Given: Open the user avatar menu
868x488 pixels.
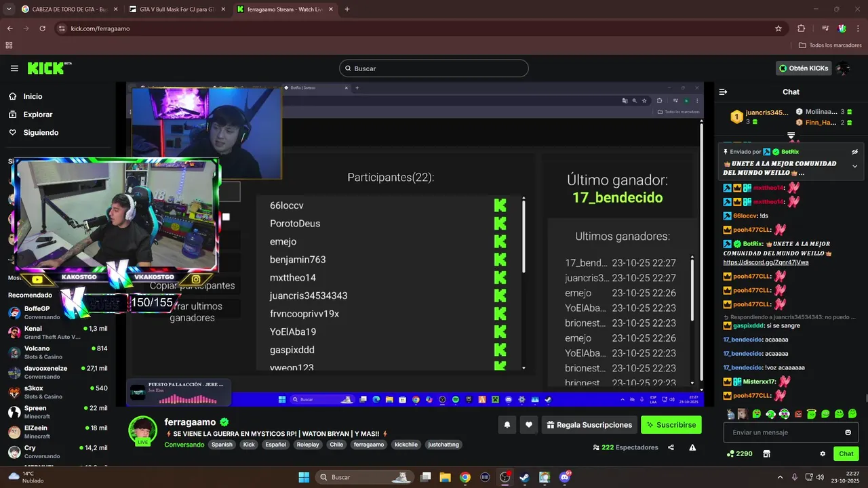Looking at the screenshot, I should coord(843,68).
